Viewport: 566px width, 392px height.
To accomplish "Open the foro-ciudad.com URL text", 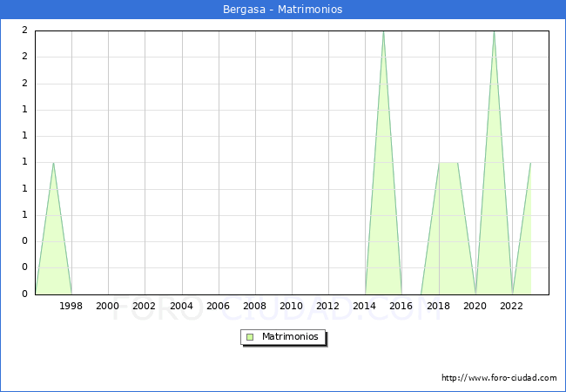I will pyautogui.click(x=499, y=378).
